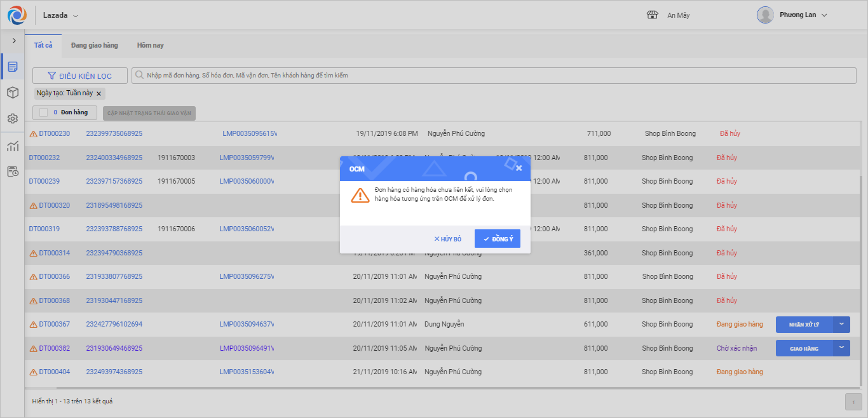Open the settings gear in sidebar

(12, 119)
